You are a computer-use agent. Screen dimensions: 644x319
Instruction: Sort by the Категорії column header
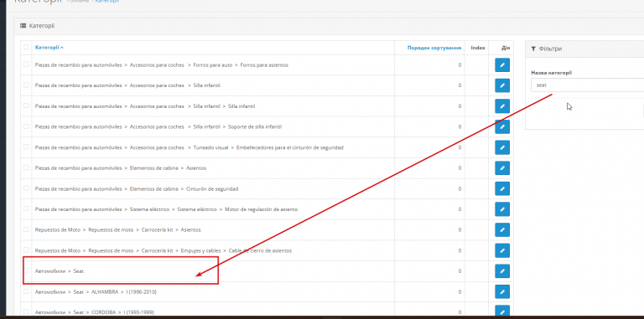(x=49, y=48)
